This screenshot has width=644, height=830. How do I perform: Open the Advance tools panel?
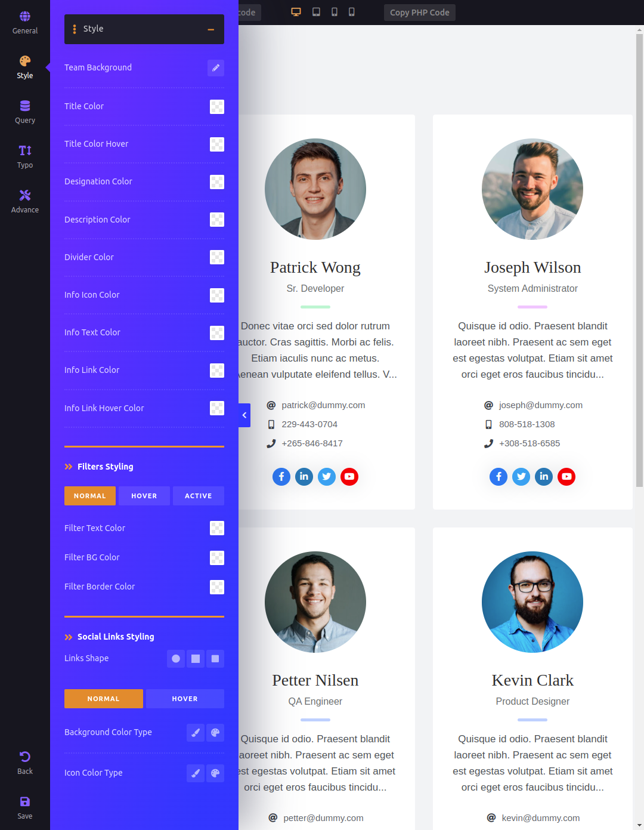[x=25, y=202]
